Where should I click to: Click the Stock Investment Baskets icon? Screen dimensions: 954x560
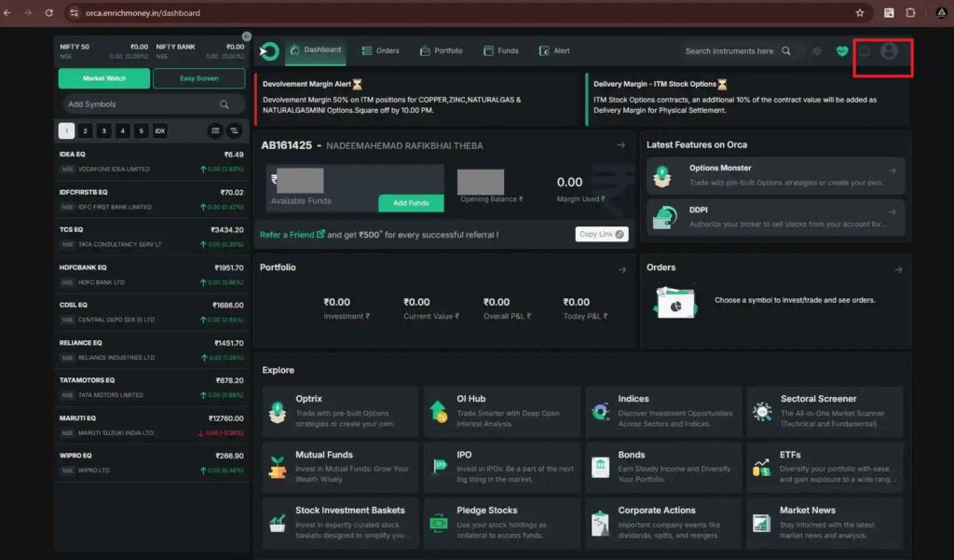pyautogui.click(x=278, y=523)
